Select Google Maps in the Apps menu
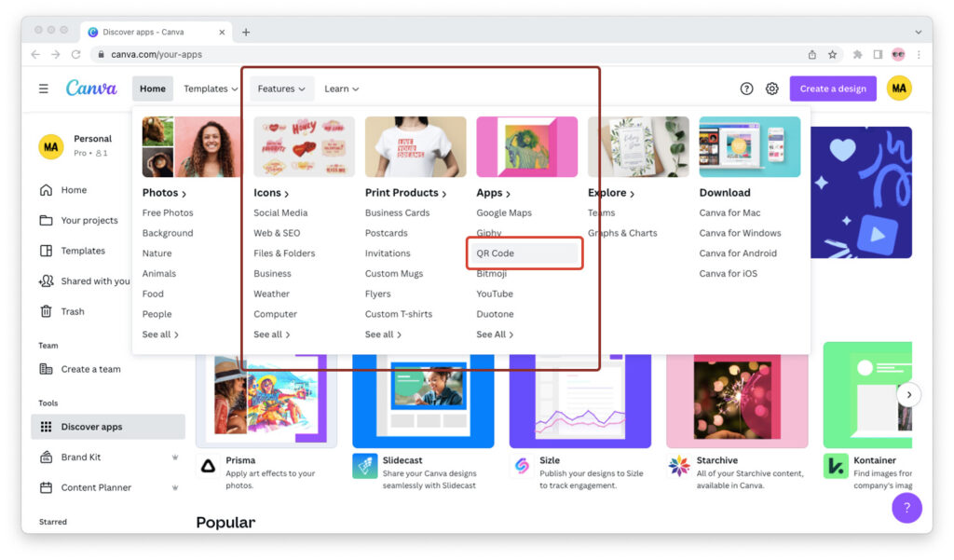 504,213
